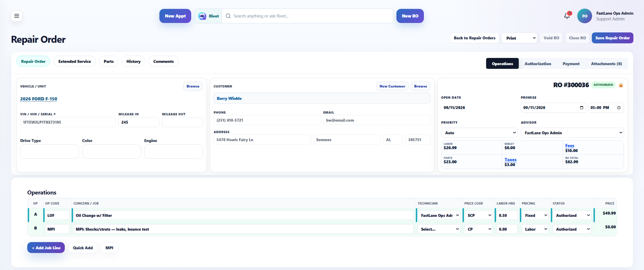
Task: Switch to the Authorization tab
Action: click(x=538, y=64)
